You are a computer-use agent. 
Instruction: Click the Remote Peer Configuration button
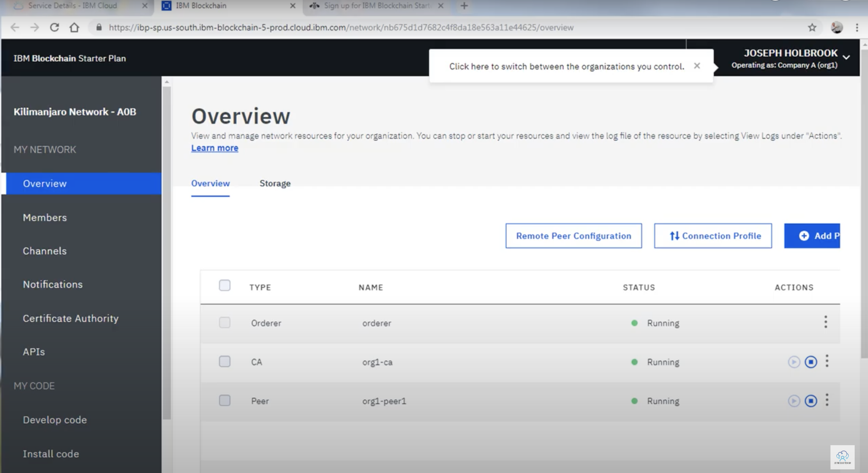[x=574, y=236]
